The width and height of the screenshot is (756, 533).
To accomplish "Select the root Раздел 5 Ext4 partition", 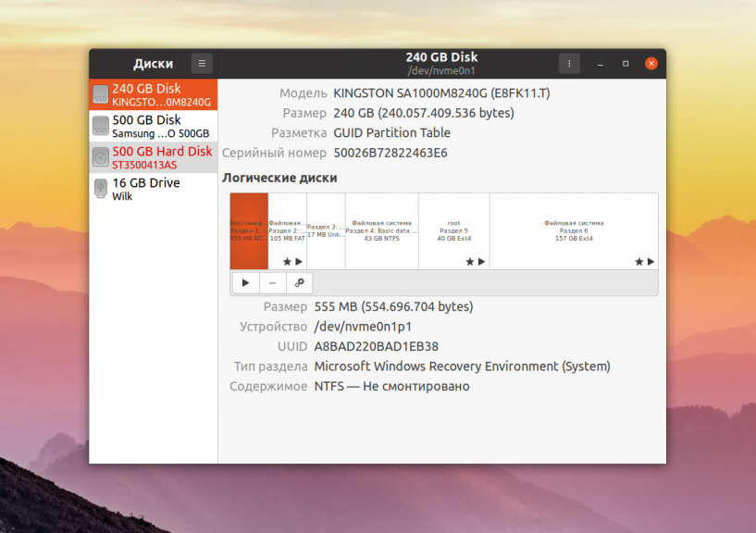I will [x=454, y=227].
